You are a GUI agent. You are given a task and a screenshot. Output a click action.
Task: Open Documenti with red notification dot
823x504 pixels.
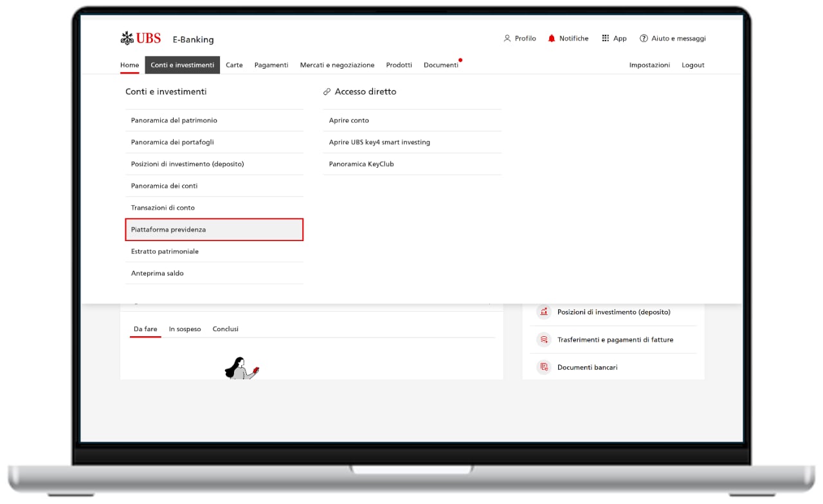click(x=440, y=65)
